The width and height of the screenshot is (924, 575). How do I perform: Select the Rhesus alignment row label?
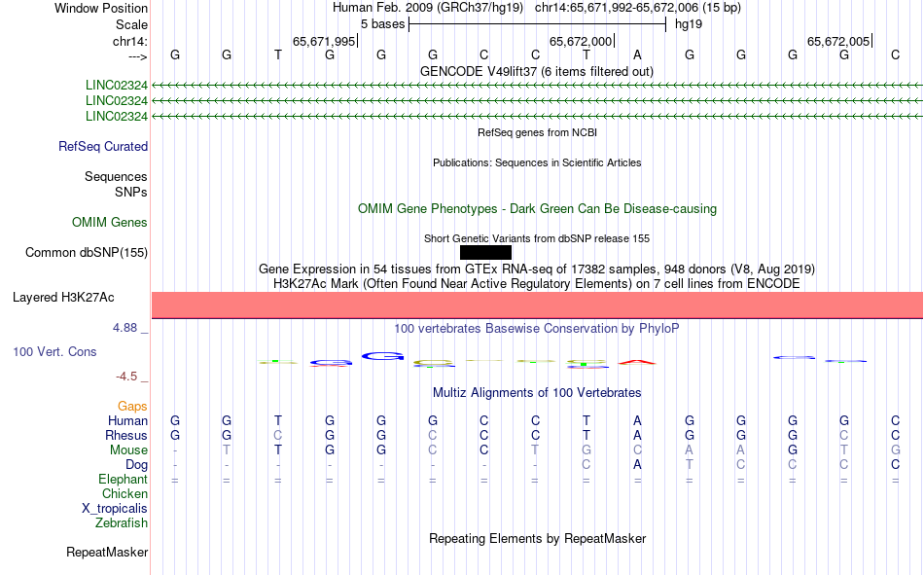point(126,436)
